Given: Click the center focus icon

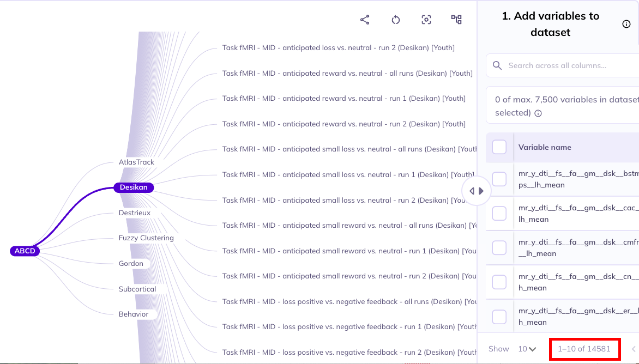Looking at the screenshot, I should click(x=426, y=20).
